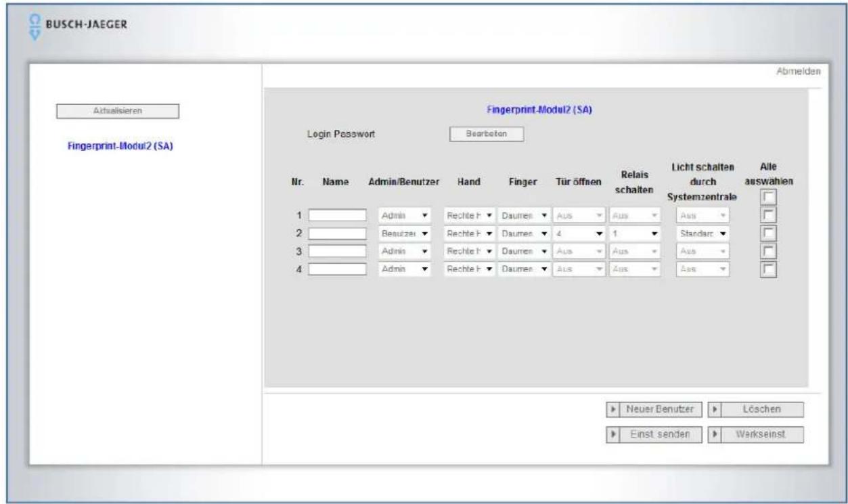The height and width of the screenshot is (504, 848).
Task: Focus the Name field in row 2
Action: click(337, 233)
